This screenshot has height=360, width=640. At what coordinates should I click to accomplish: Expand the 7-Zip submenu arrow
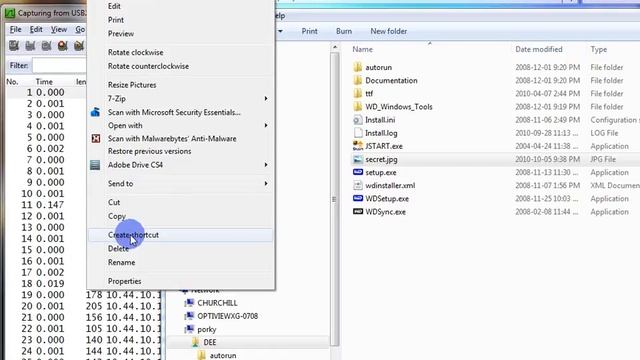266,98
